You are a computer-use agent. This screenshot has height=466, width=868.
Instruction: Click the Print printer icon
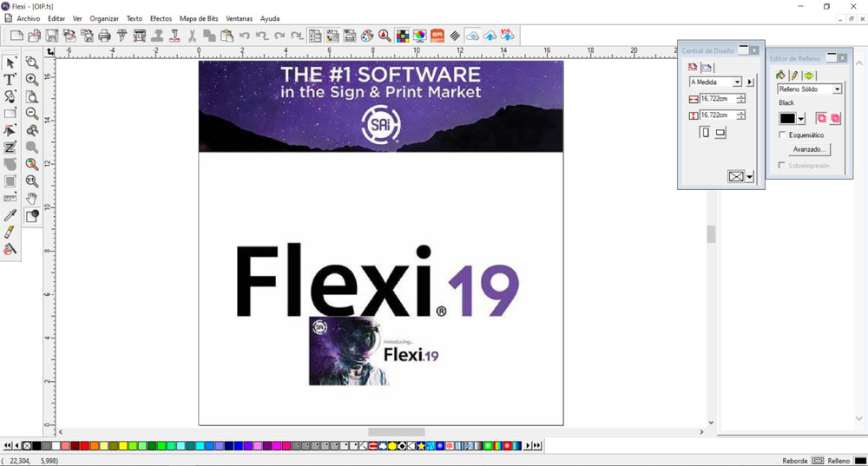coord(104,36)
